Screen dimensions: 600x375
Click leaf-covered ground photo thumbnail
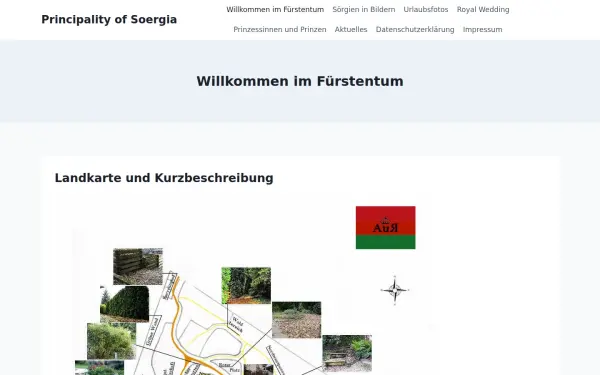pyautogui.click(x=297, y=320)
